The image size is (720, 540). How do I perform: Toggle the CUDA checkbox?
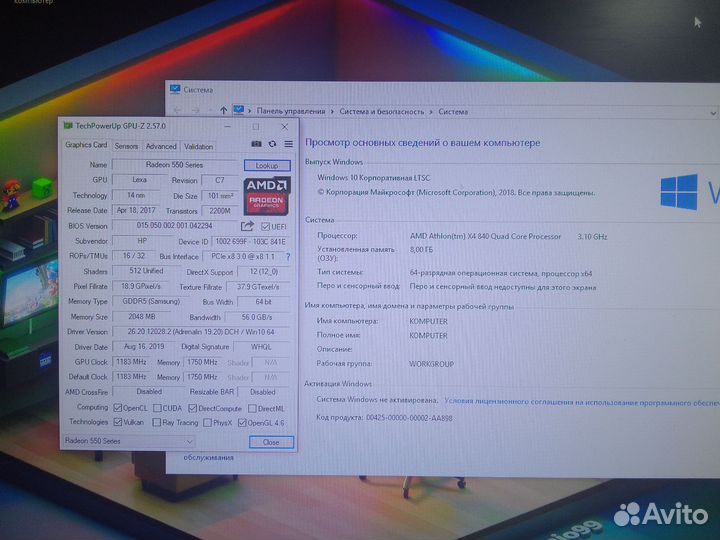point(158,408)
